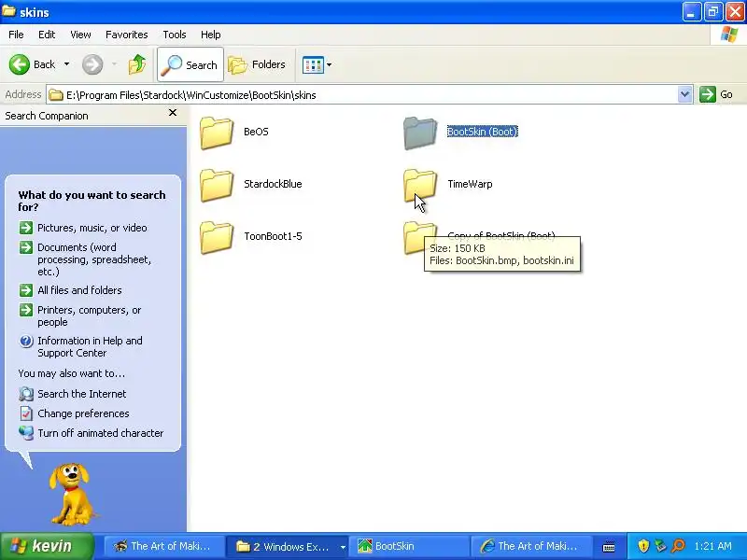
Task: Click the Go button
Action: tap(716, 94)
